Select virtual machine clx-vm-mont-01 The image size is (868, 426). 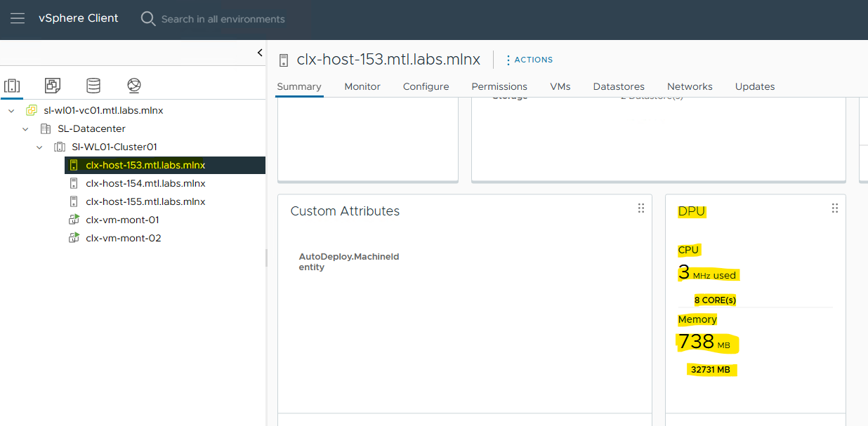tap(122, 220)
